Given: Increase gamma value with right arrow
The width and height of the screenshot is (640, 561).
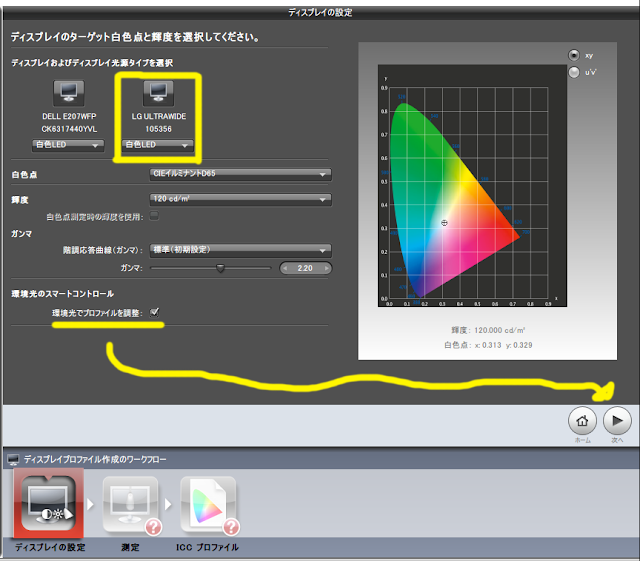Looking at the screenshot, I should click(x=326, y=268).
